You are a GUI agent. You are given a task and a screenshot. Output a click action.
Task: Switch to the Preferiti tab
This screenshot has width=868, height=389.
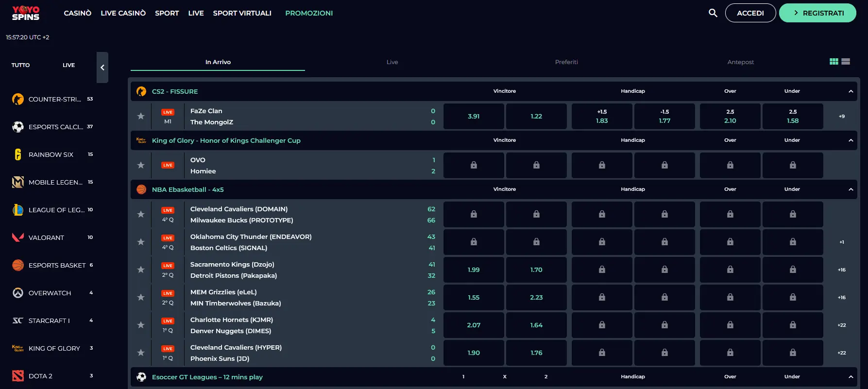click(x=566, y=62)
